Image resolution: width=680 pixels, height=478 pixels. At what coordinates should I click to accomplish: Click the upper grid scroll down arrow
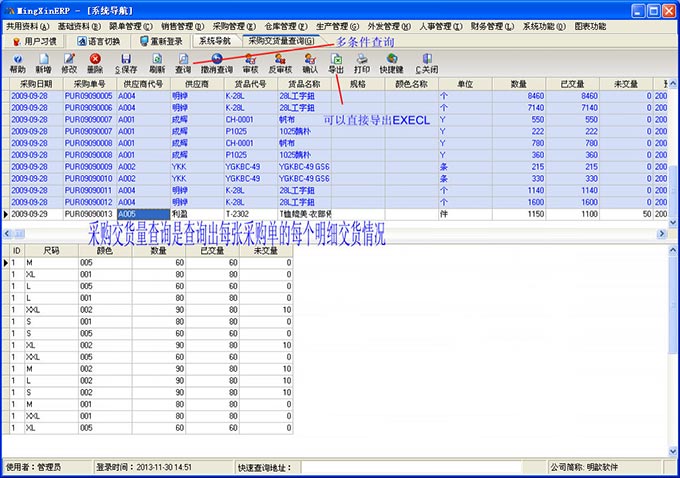point(673,223)
